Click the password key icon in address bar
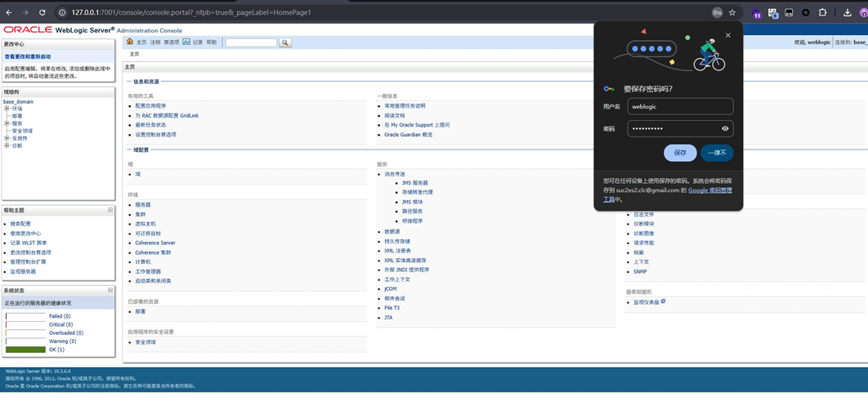 point(717,12)
